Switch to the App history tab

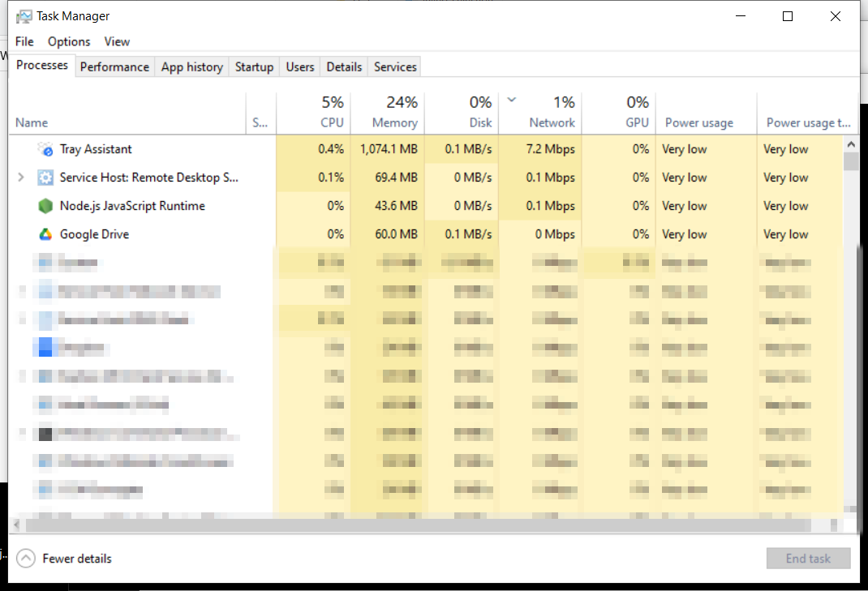(192, 67)
